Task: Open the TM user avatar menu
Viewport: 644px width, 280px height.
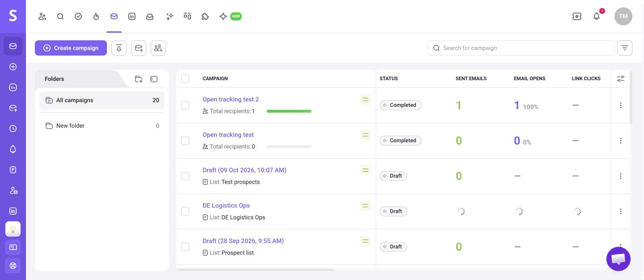Action: tap(623, 17)
